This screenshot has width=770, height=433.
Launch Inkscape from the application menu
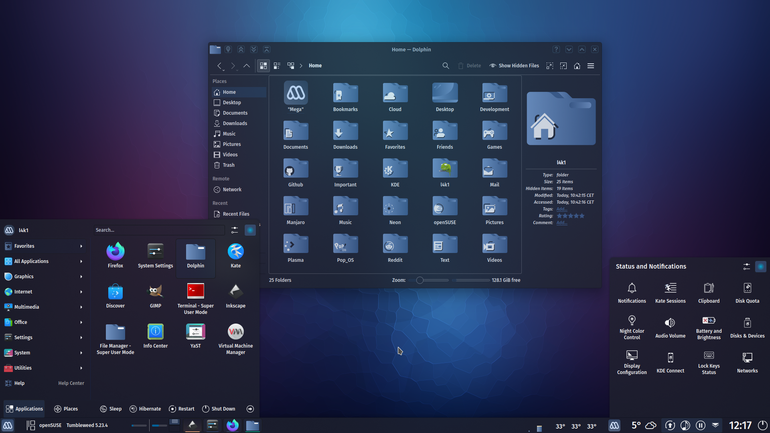pyautogui.click(x=235, y=296)
